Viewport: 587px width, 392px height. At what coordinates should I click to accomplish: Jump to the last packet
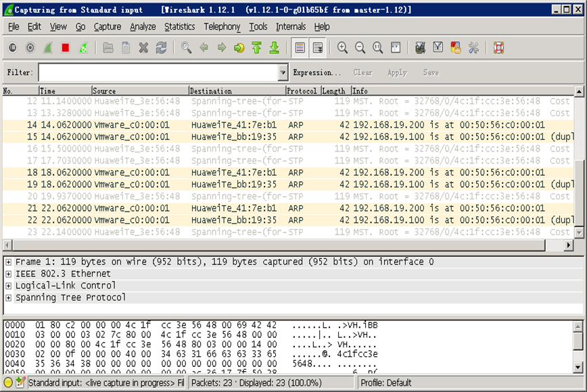[274, 48]
